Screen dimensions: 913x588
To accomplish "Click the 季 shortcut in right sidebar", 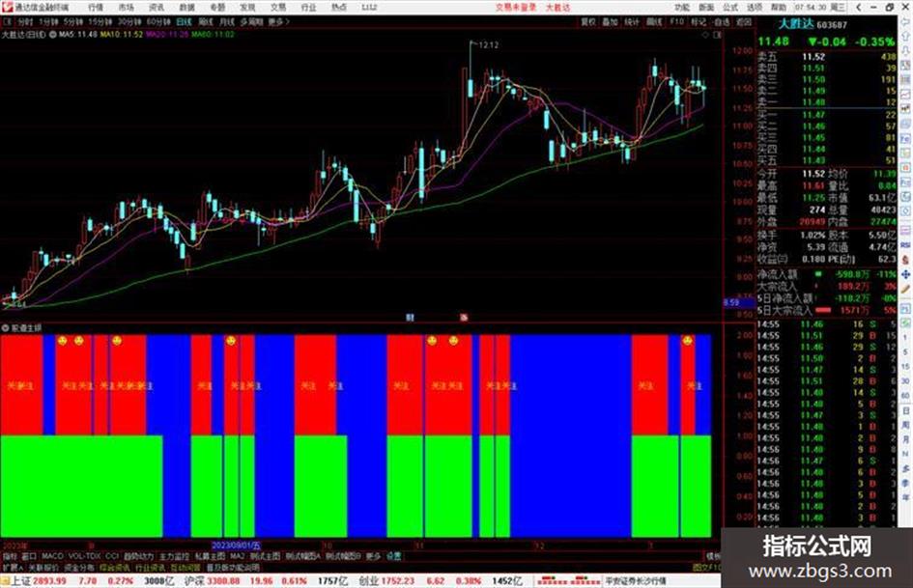I will [x=906, y=483].
